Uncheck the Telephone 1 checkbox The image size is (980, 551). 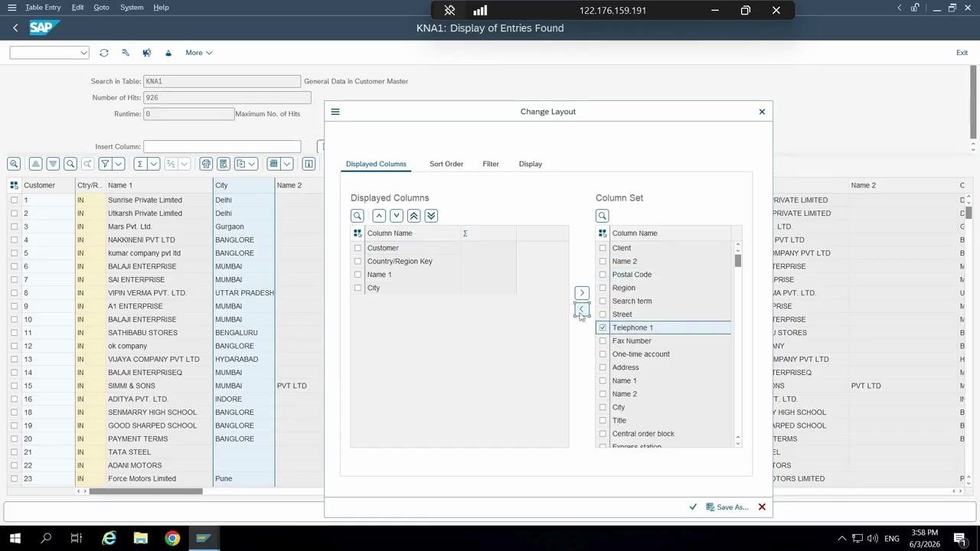click(603, 328)
